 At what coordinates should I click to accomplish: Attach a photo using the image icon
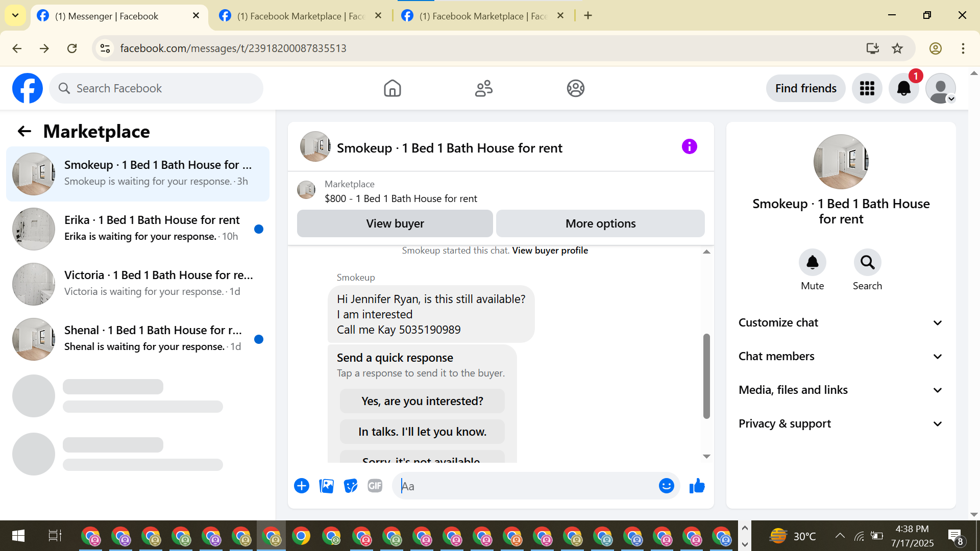326,486
